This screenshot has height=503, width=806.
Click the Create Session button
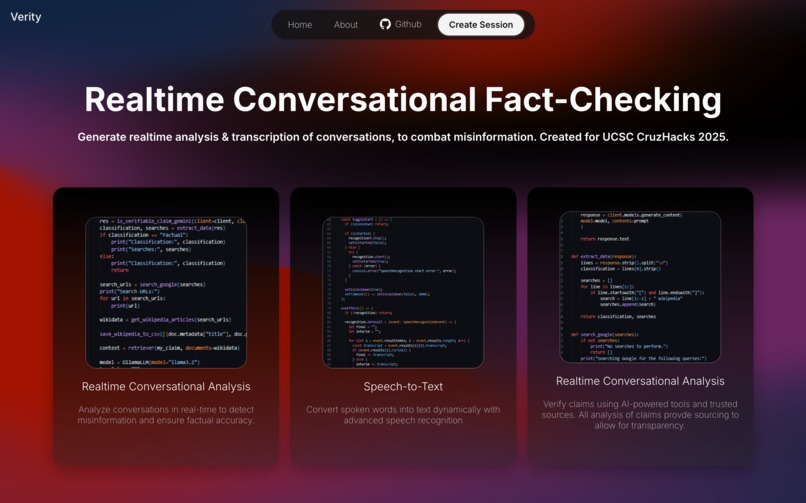[x=481, y=25]
